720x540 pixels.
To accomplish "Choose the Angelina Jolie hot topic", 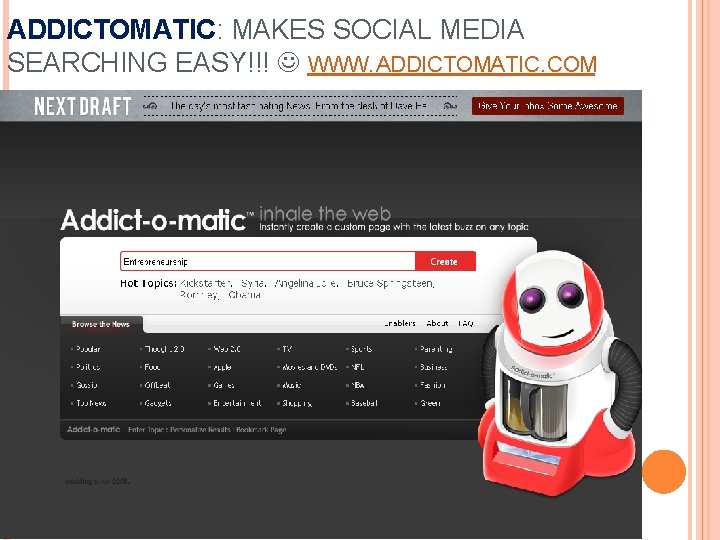I will click(307, 283).
